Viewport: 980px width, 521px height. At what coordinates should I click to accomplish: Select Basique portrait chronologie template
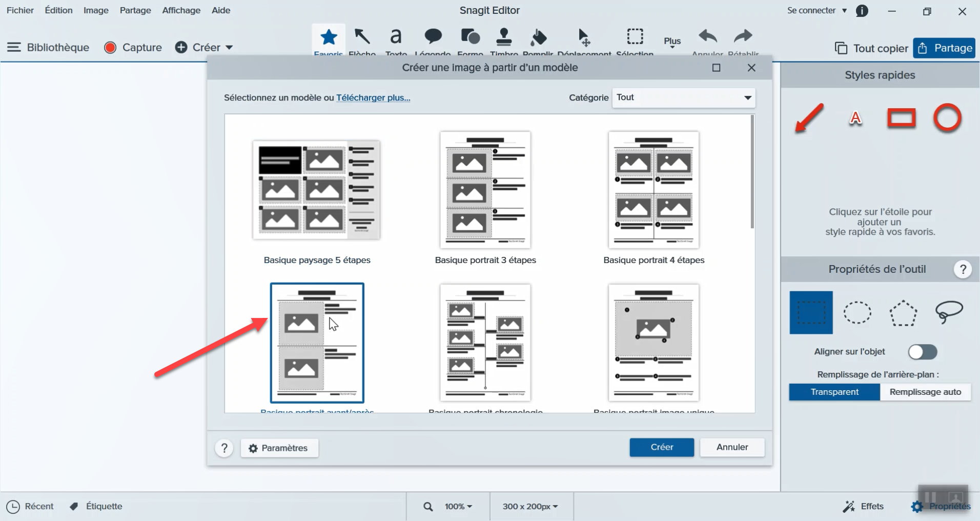pyautogui.click(x=485, y=343)
